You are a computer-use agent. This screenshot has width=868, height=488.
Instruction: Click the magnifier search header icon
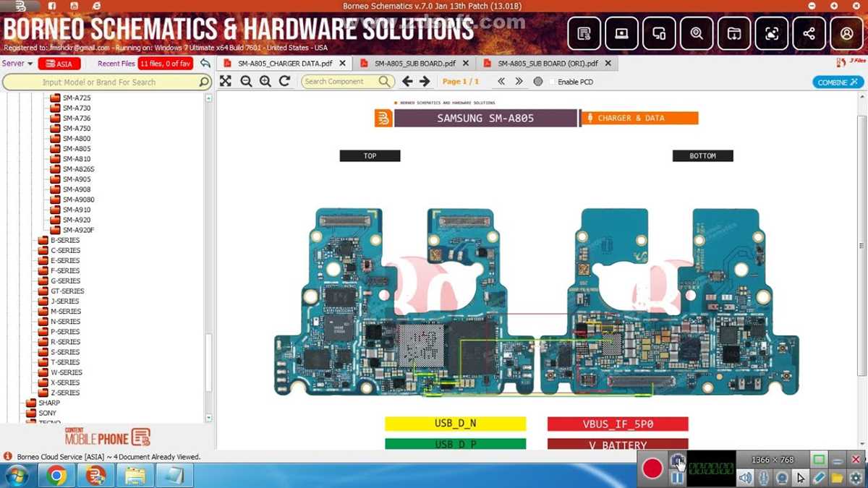(x=697, y=33)
